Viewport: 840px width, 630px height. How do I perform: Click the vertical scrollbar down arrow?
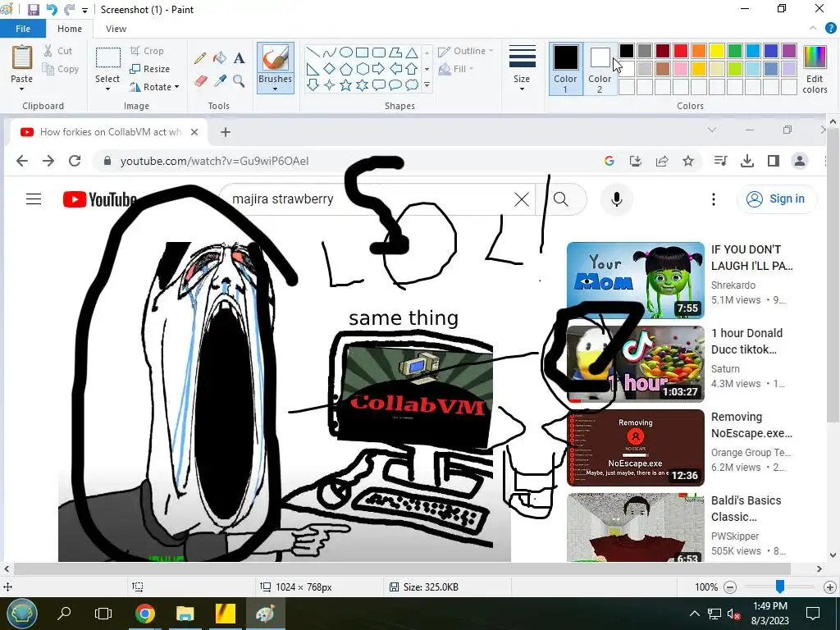tap(833, 555)
